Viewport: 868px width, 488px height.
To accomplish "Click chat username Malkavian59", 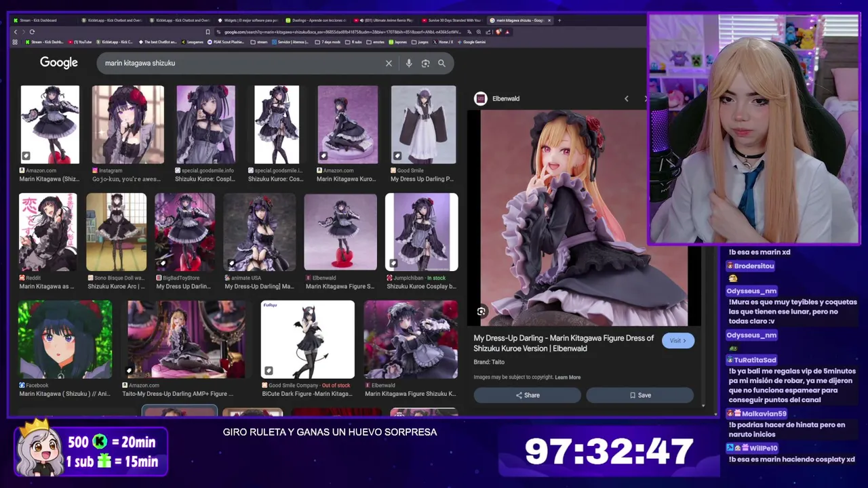I will point(764,413).
